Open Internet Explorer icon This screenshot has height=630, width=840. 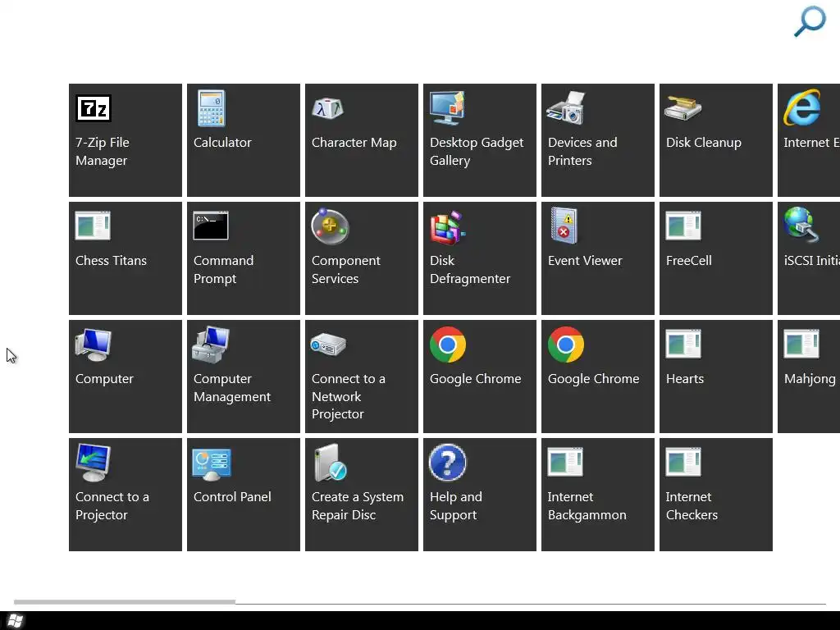tap(802, 107)
